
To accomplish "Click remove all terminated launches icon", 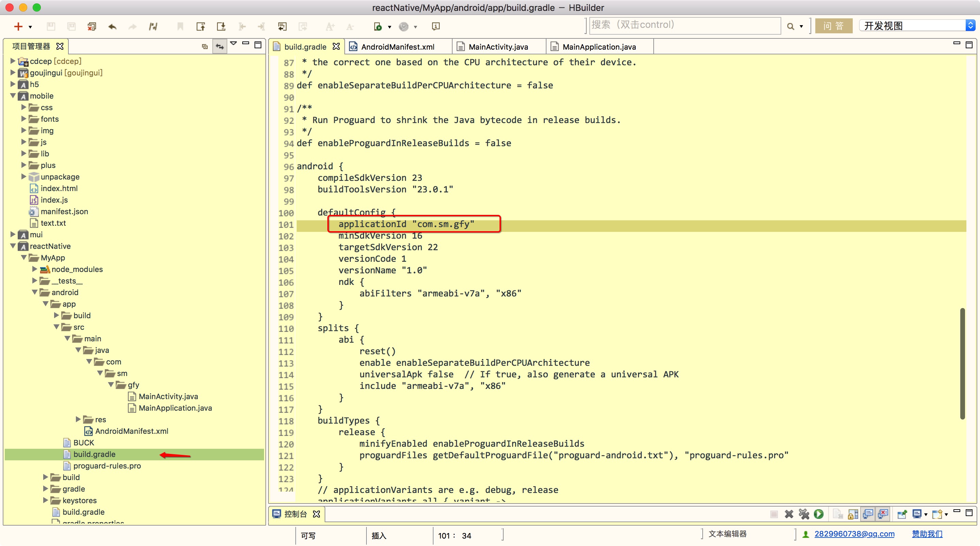I will 804,514.
